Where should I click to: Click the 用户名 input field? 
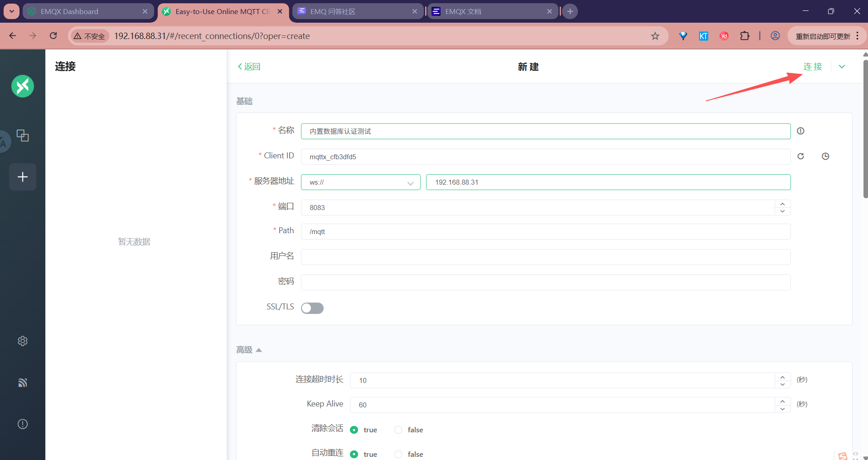coord(546,257)
